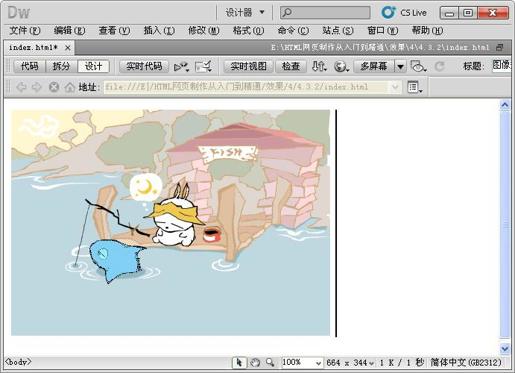The width and height of the screenshot is (515, 373).
Task: Open the live view options icon
Action: [x=415, y=87]
